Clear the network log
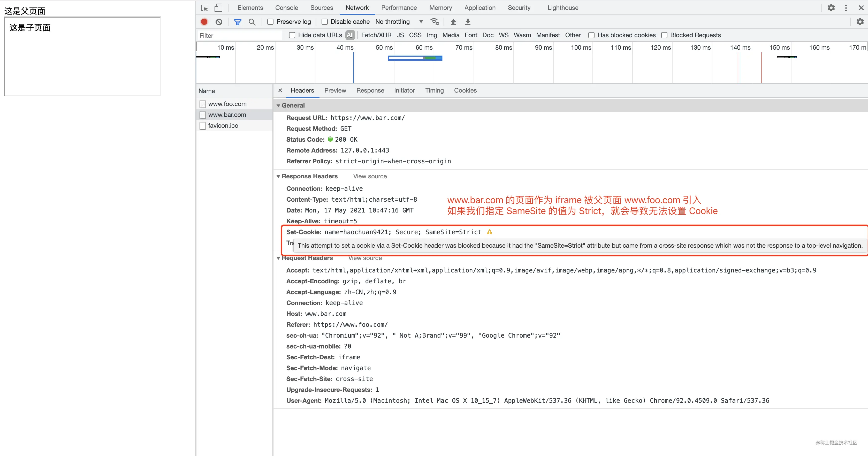The height and width of the screenshot is (456, 868). point(219,22)
